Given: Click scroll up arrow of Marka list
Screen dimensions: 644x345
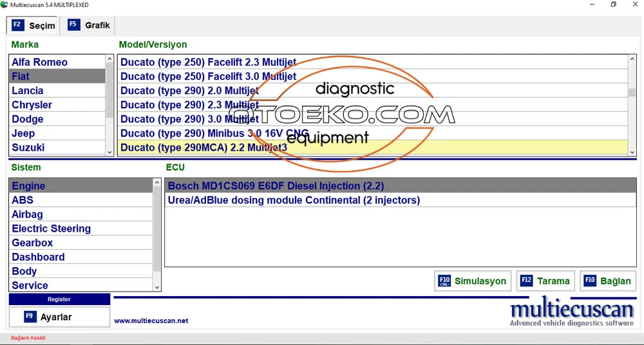Looking at the screenshot, I should [109, 59].
